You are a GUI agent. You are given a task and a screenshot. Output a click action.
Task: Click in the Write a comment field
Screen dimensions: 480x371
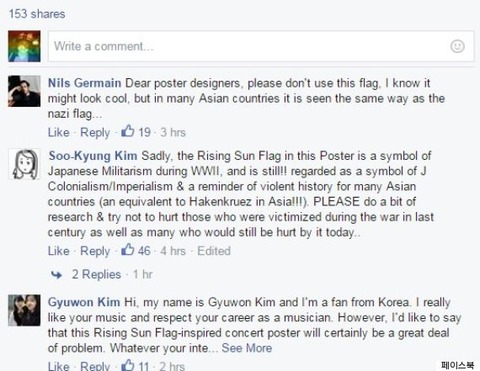pyautogui.click(x=261, y=46)
